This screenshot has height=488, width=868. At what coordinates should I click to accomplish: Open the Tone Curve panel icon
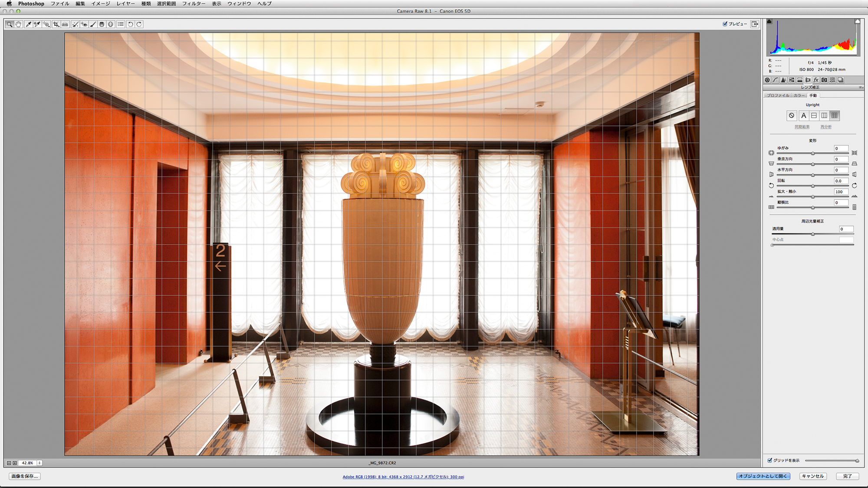775,80
